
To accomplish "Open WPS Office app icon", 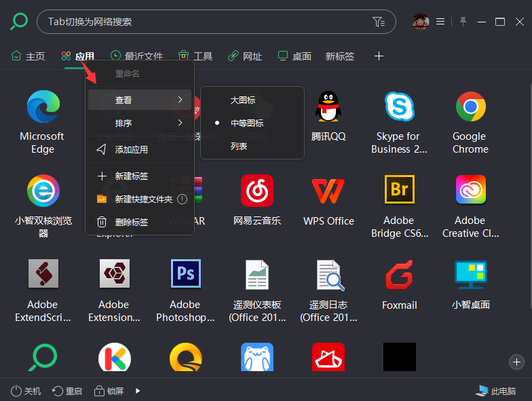I will click(328, 191).
